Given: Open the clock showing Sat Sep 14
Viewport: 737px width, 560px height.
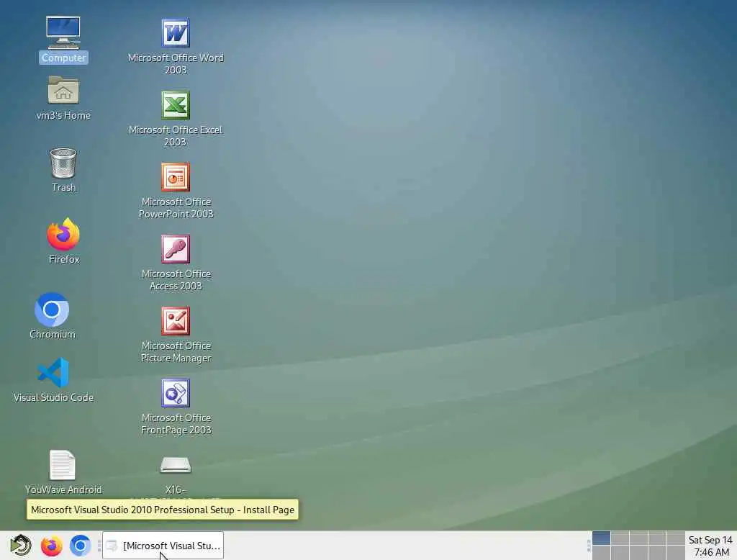Looking at the screenshot, I should (x=710, y=546).
